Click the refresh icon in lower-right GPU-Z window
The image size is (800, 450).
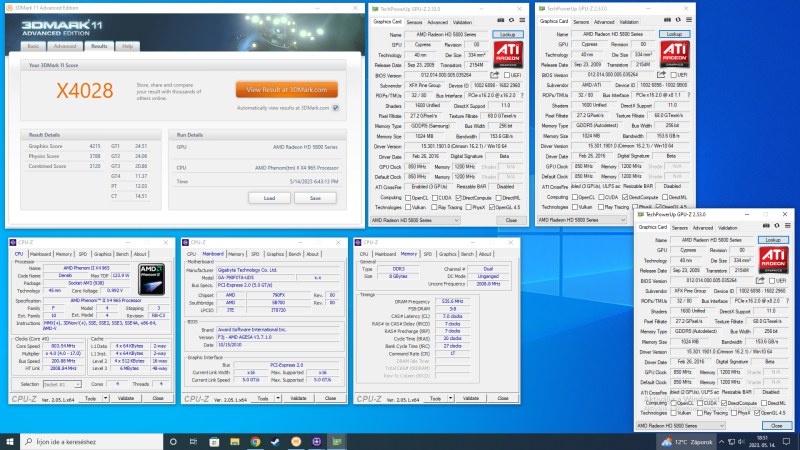pyautogui.click(x=777, y=226)
